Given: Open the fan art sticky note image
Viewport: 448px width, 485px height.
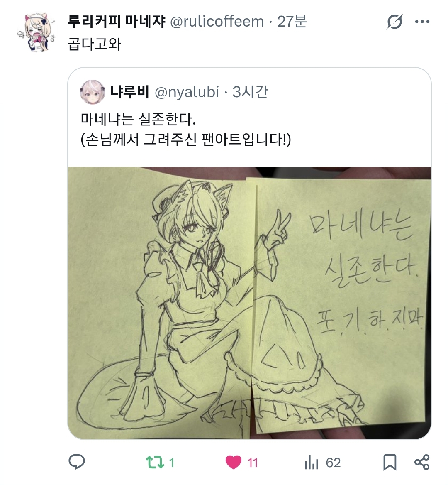Looking at the screenshot, I should 249,303.
